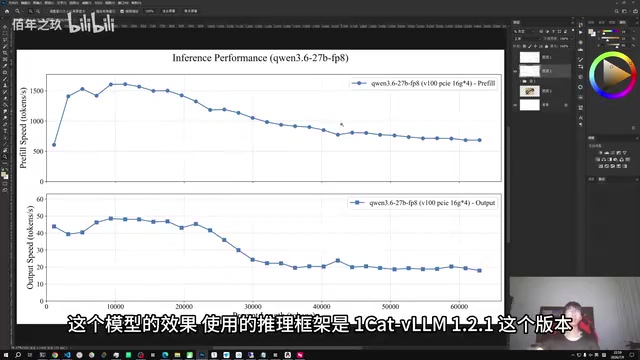Screen dimensions: 640x360
Task: Add an Invert adjustment
Action: 600,166
